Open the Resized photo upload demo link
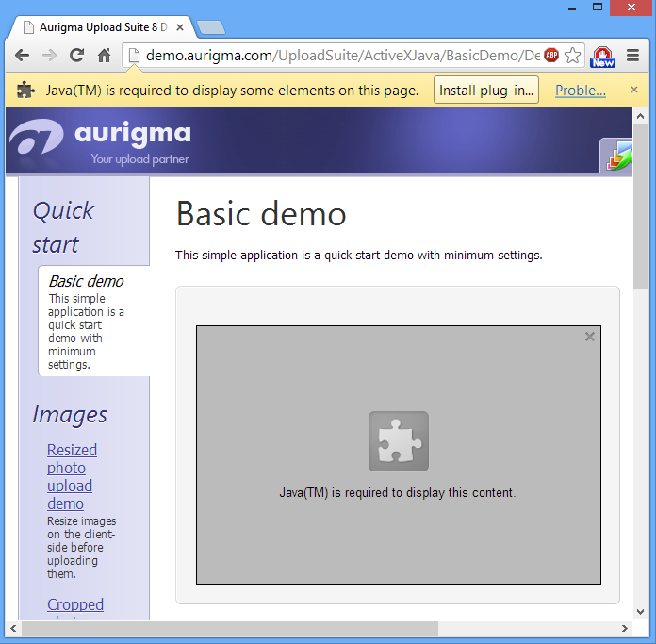Screen dimensions: 656x644 tap(72, 476)
